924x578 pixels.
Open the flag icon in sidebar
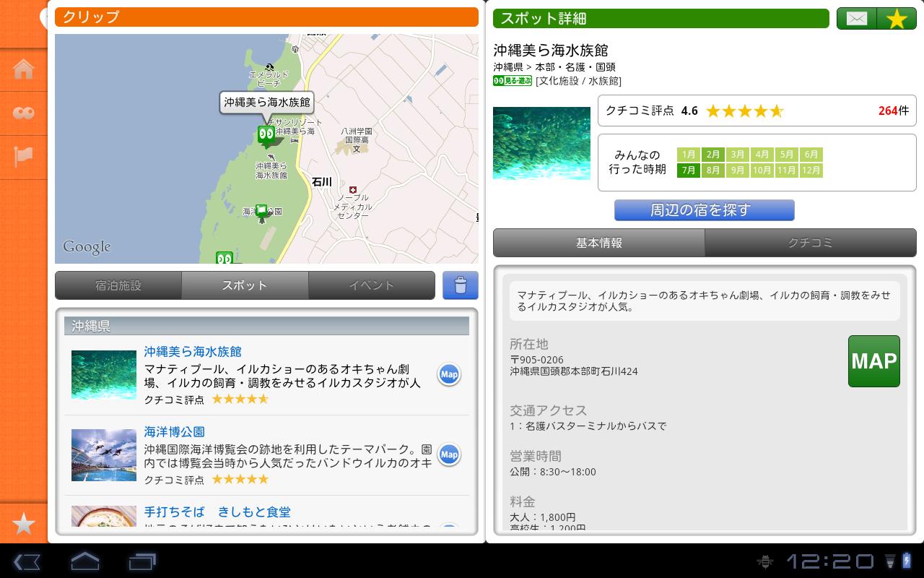point(23,155)
